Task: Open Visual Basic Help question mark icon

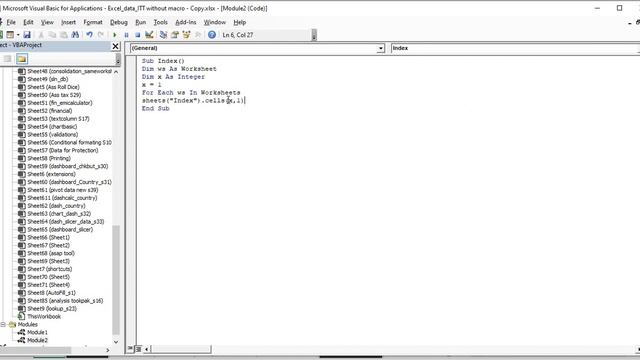Action: [x=212, y=35]
